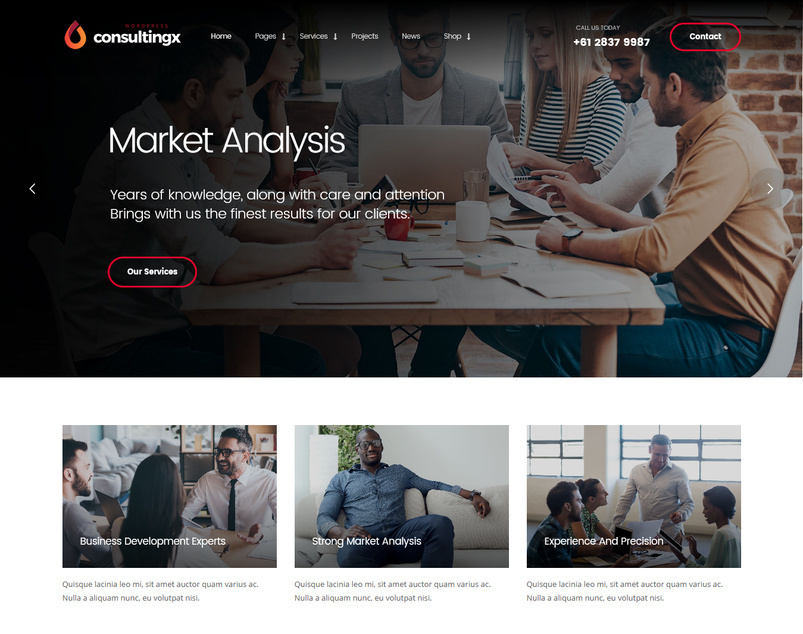Select the Pages menu label
Viewport: 803px width, 634px height.
[x=265, y=36]
